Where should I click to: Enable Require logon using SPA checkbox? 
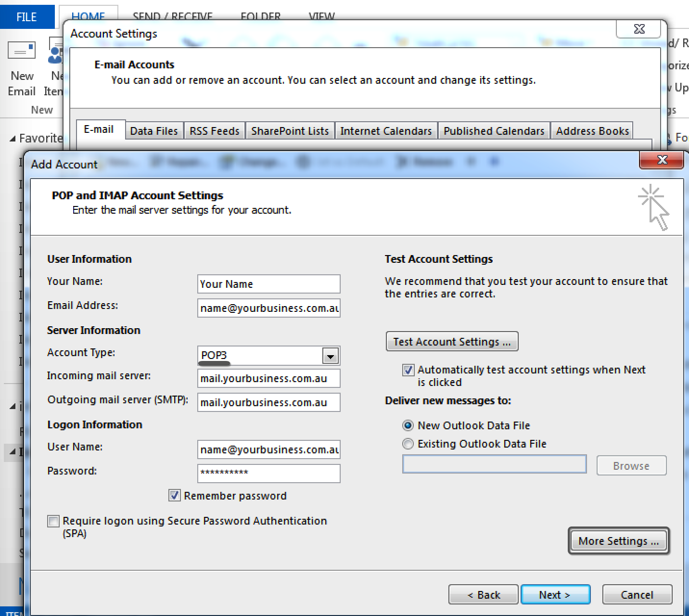pos(53,521)
